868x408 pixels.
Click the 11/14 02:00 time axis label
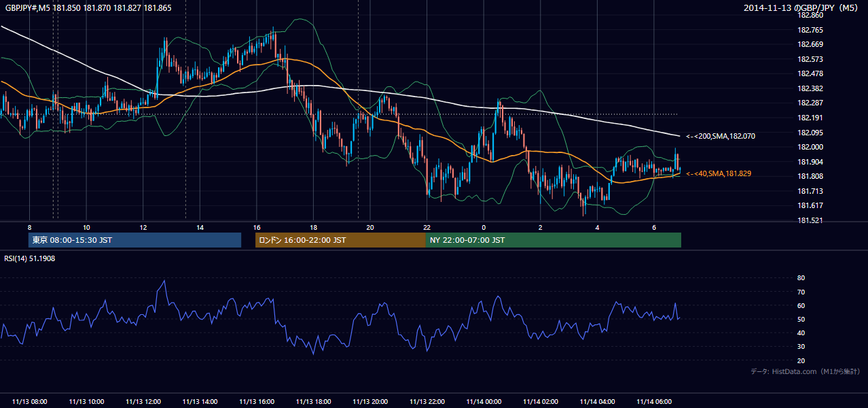(540, 402)
